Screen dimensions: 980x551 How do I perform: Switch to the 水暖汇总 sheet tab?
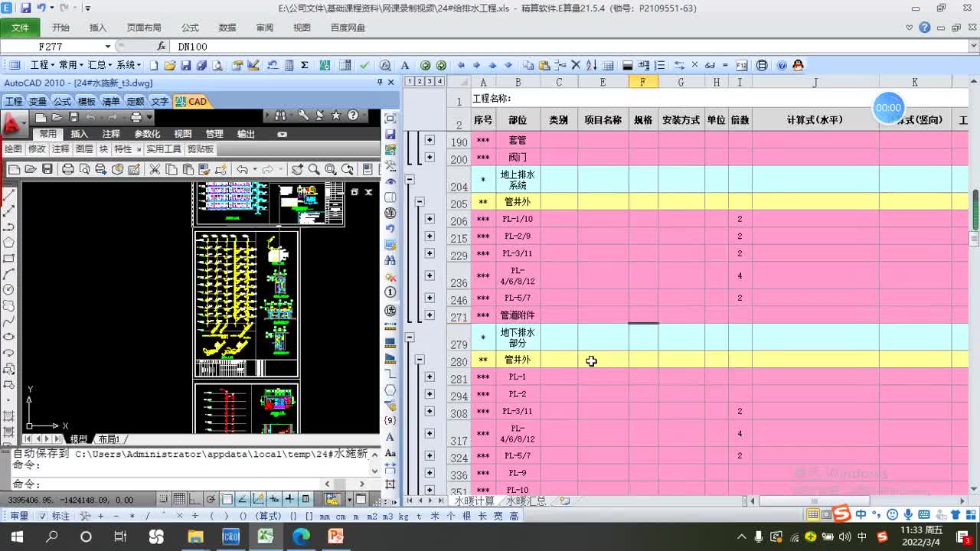[526, 501]
